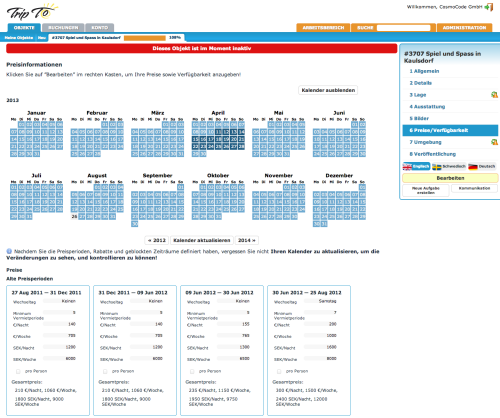Click Kalender aktualisieren button
This screenshot has width=500, height=418.
pyautogui.click(x=202, y=240)
